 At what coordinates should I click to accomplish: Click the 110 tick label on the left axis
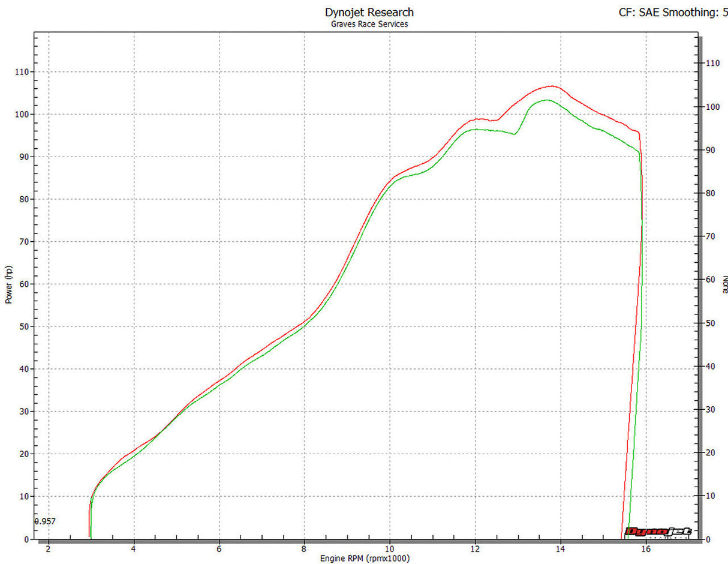click(21, 72)
